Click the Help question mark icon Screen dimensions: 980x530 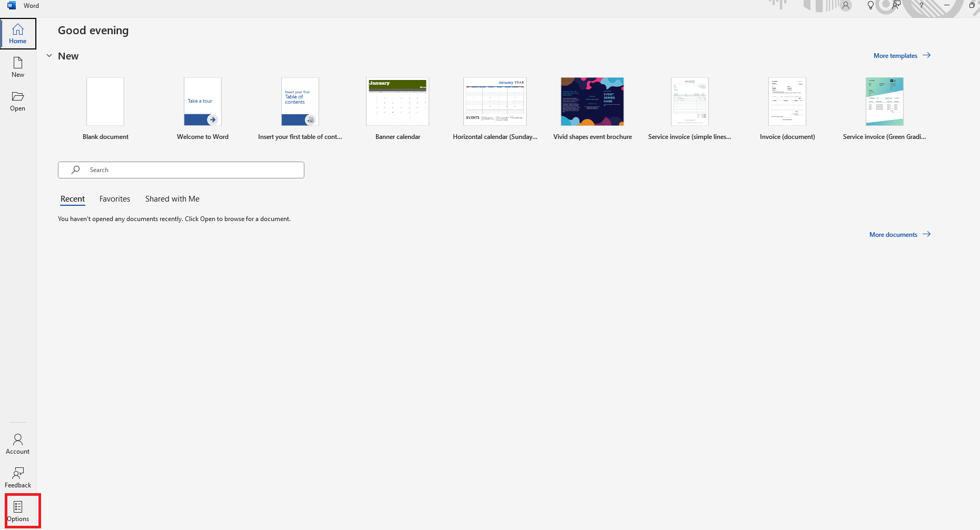coord(921,5)
